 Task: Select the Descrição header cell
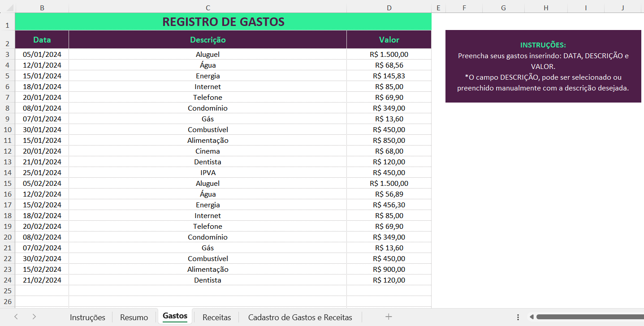[x=207, y=40]
